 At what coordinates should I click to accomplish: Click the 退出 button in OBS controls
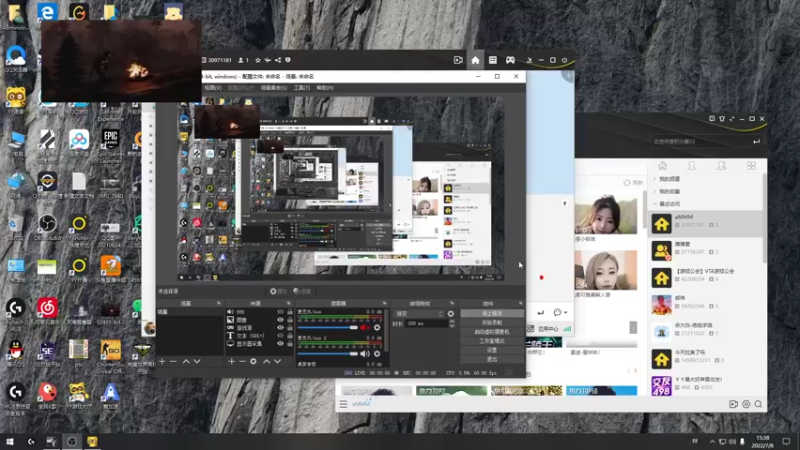[x=492, y=359]
